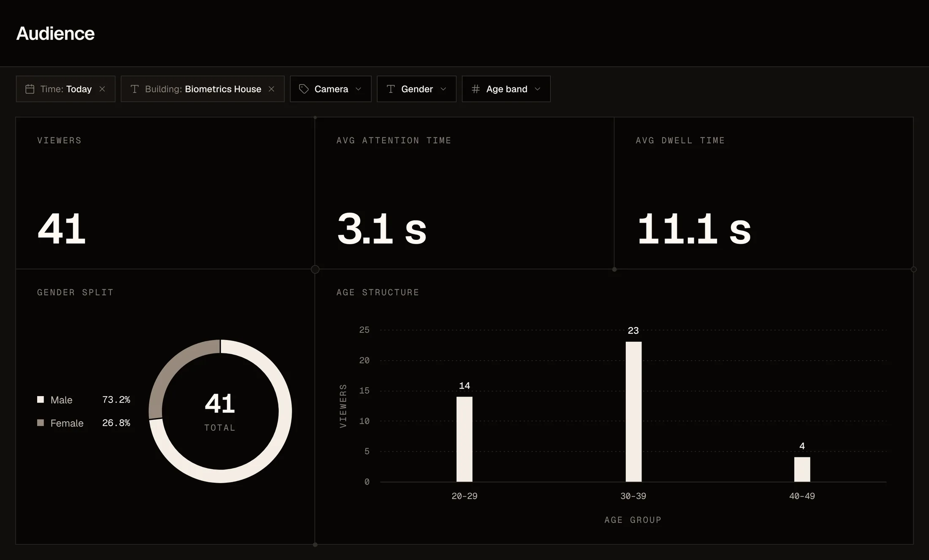Screen dimensions: 929x560
Task: Expand the Age band dropdown chevron
Action: (x=538, y=89)
